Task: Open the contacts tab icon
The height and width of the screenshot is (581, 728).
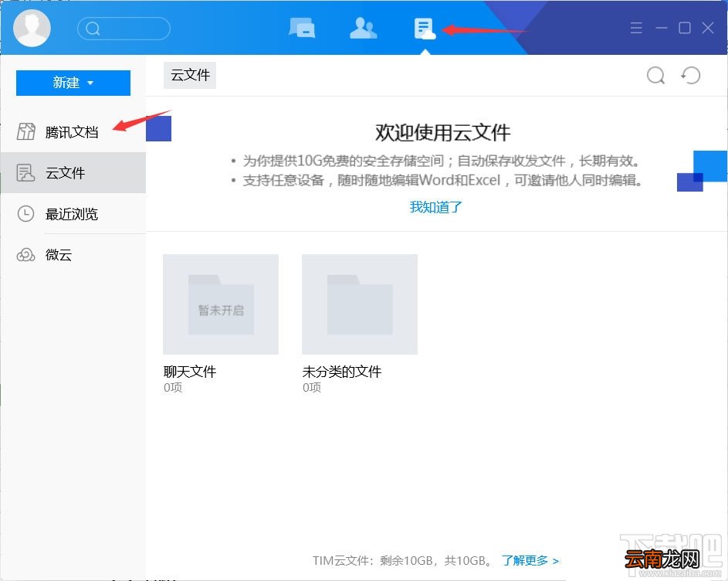Action: [363, 28]
